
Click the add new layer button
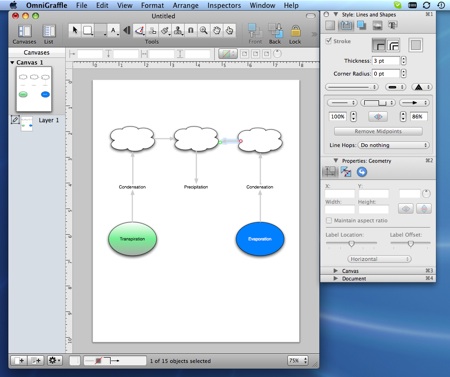click(x=36, y=360)
